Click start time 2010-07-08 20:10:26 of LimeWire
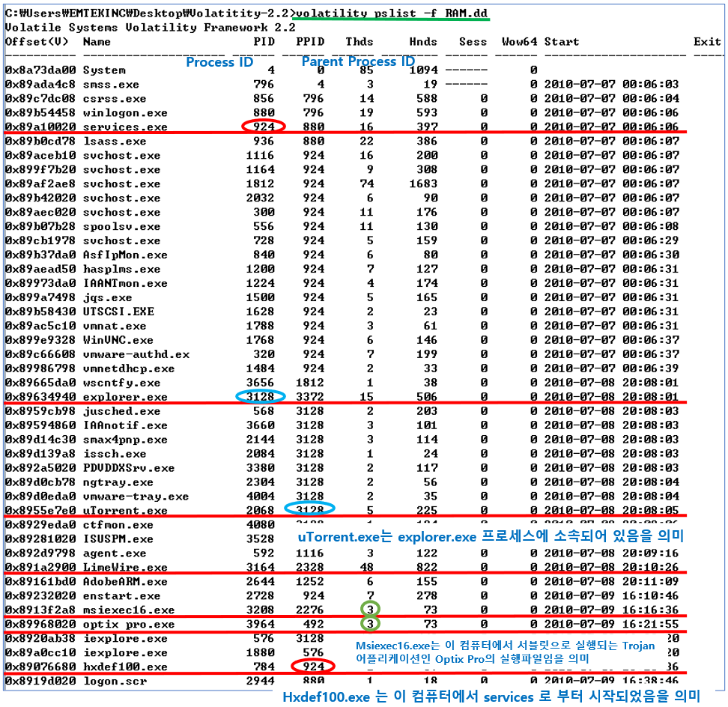 tap(611, 567)
